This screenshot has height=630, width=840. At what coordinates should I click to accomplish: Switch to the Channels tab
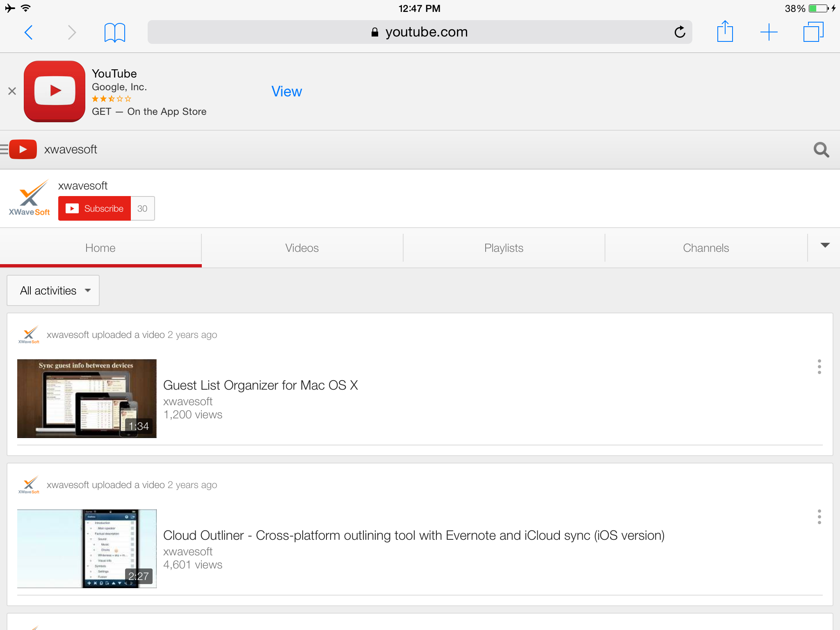point(706,248)
